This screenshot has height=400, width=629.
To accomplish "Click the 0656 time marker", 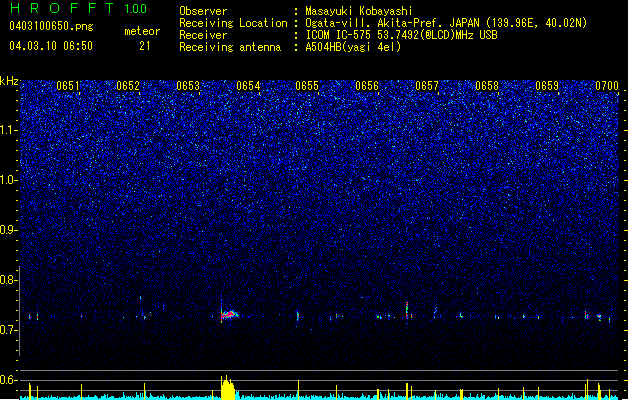I will [367, 86].
